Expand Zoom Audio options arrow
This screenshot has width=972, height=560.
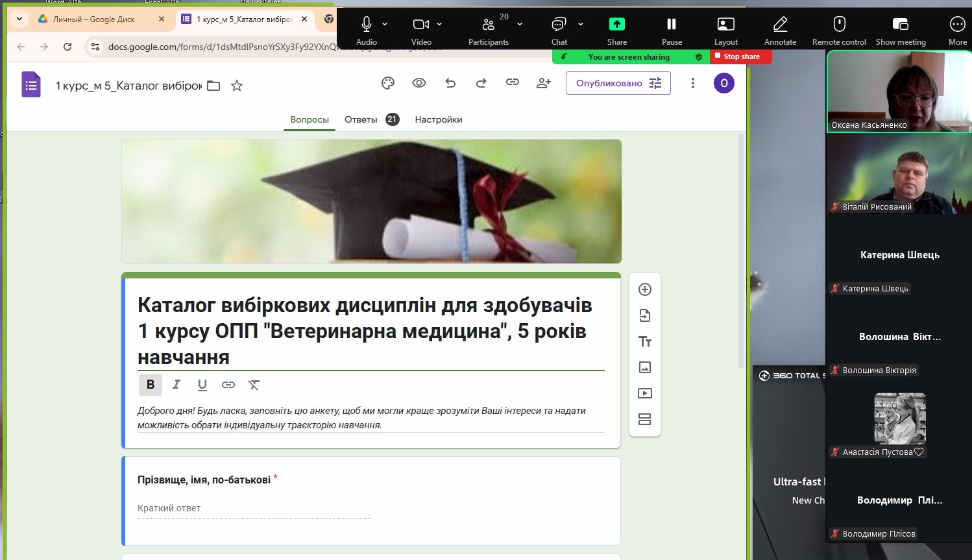coord(385,24)
